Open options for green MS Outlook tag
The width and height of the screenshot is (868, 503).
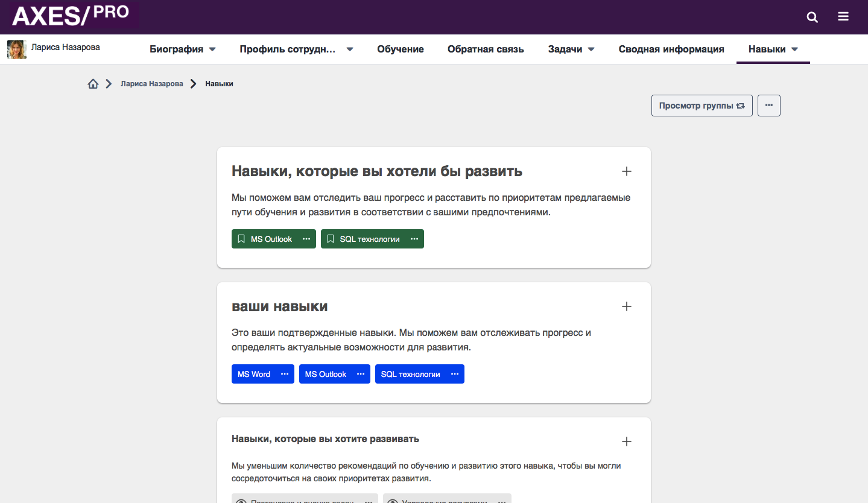(306, 239)
